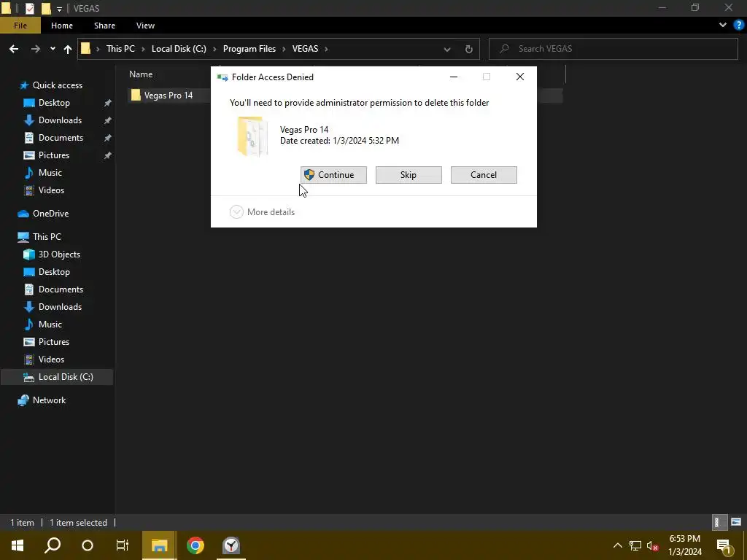Open Music under Quick access

(x=50, y=173)
